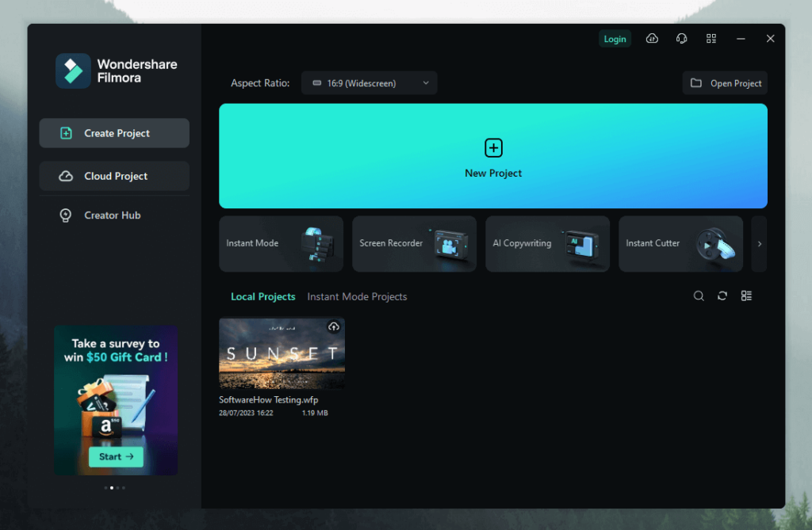812x530 pixels.
Task: Show more tools with the right chevron
Action: point(759,244)
